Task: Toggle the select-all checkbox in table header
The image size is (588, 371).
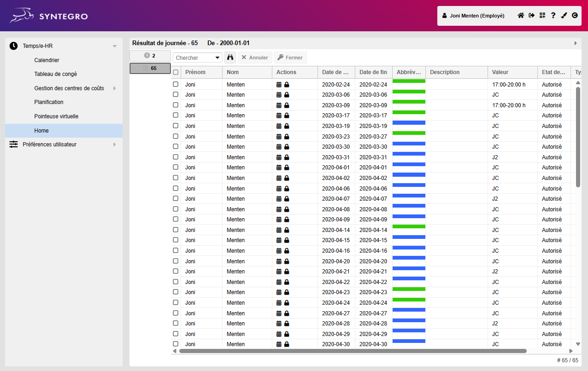Action: point(176,72)
